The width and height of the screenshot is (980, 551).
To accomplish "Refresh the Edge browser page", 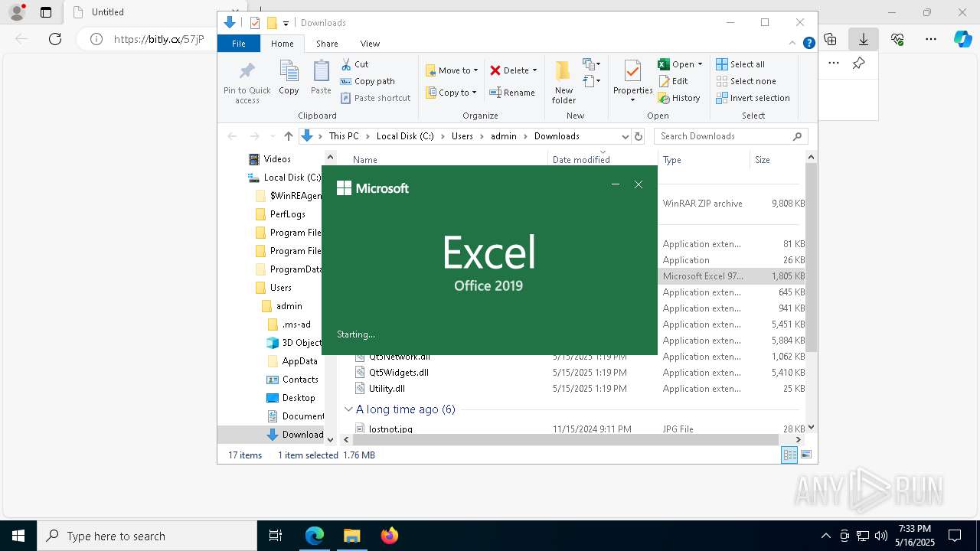I will pos(55,39).
